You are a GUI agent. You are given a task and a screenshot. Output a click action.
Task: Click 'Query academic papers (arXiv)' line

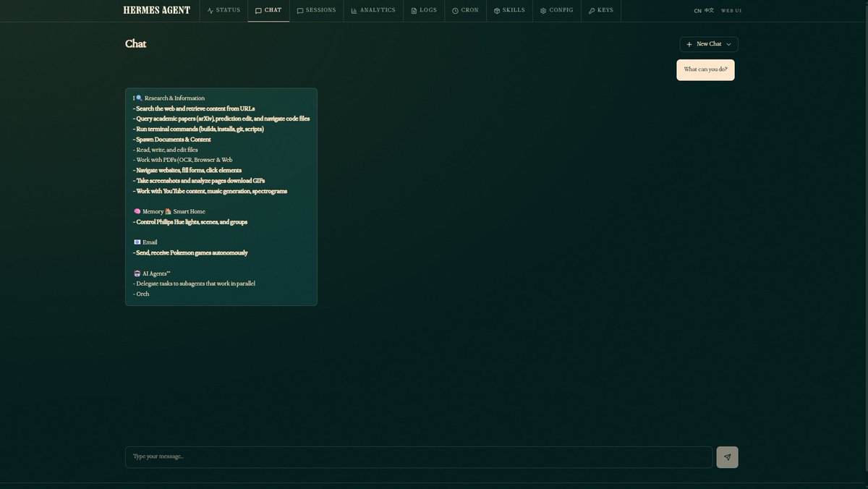pyautogui.click(x=221, y=119)
